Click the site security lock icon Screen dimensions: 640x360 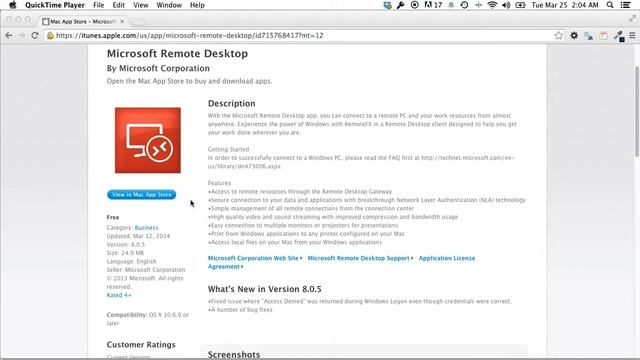click(50, 36)
